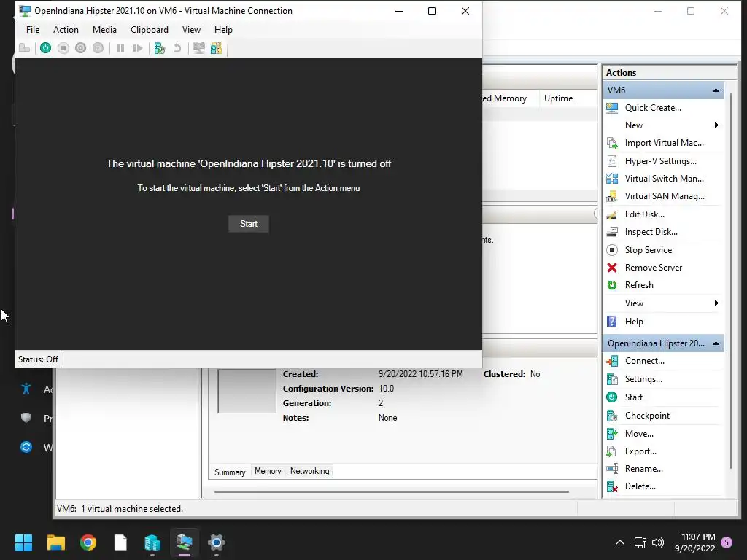Open the Help menu in VM Connection
Viewport: 747px width, 560px height.
(x=223, y=29)
